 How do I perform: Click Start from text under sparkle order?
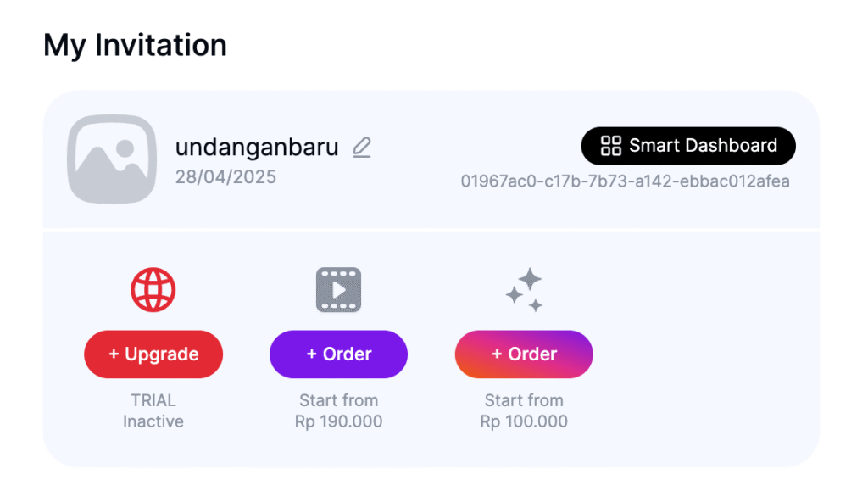coord(524,400)
